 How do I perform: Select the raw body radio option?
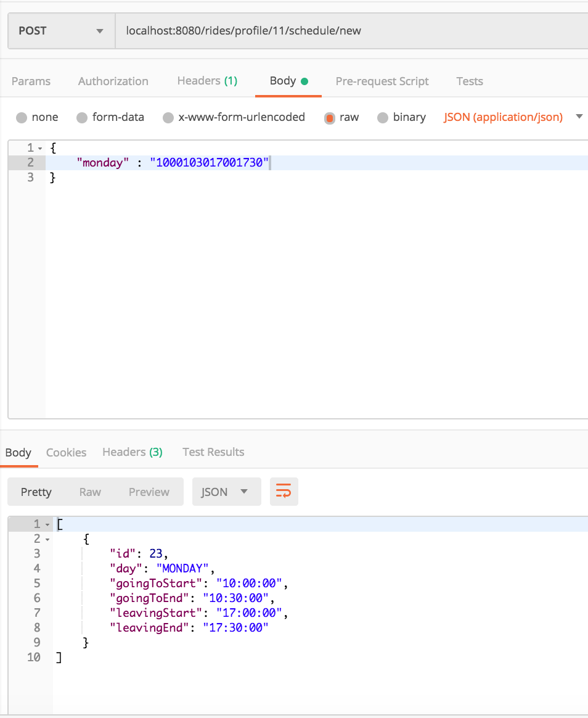tap(330, 118)
